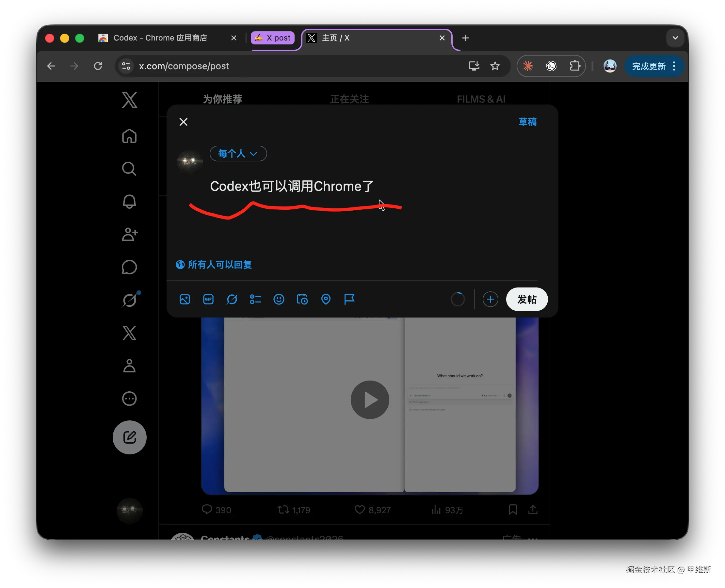Image resolution: width=725 pixels, height=588 pixels.
Task: Tag a location with the pin icon
Action: pyautogui.click(x=326, y=300)
